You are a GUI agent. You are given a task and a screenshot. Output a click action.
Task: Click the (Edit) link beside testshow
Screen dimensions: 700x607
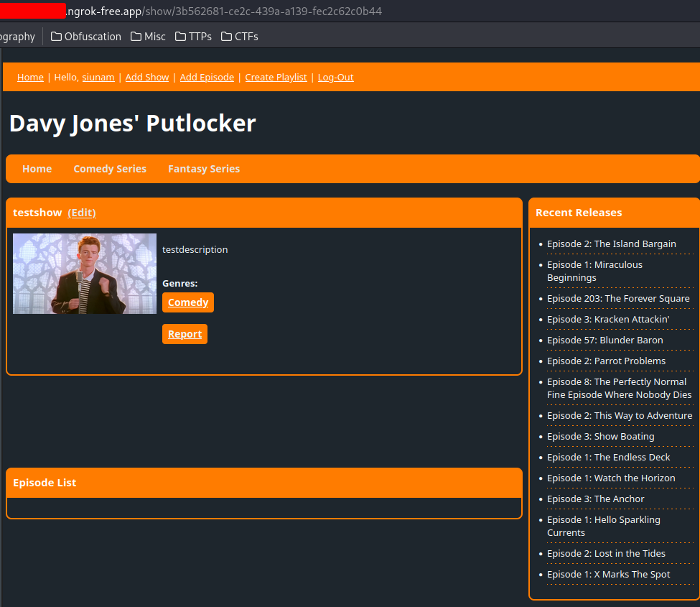(82, 213)
